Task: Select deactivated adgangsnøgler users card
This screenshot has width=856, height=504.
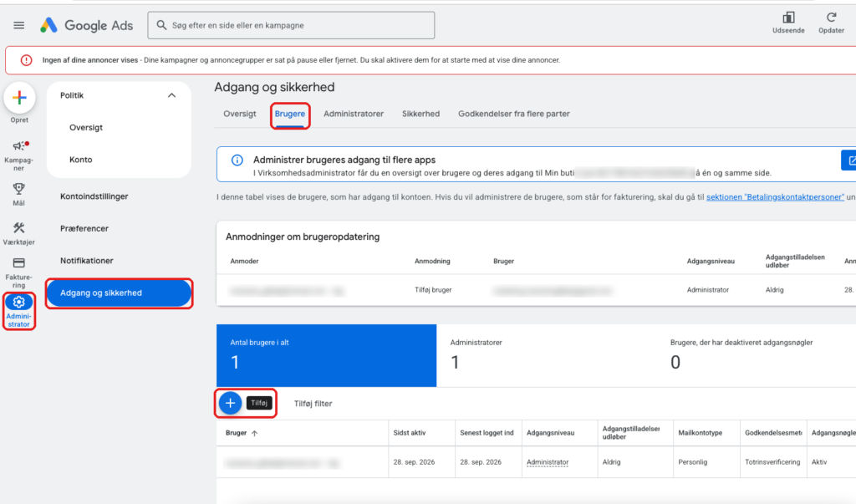Action: (x=757, y=355)
